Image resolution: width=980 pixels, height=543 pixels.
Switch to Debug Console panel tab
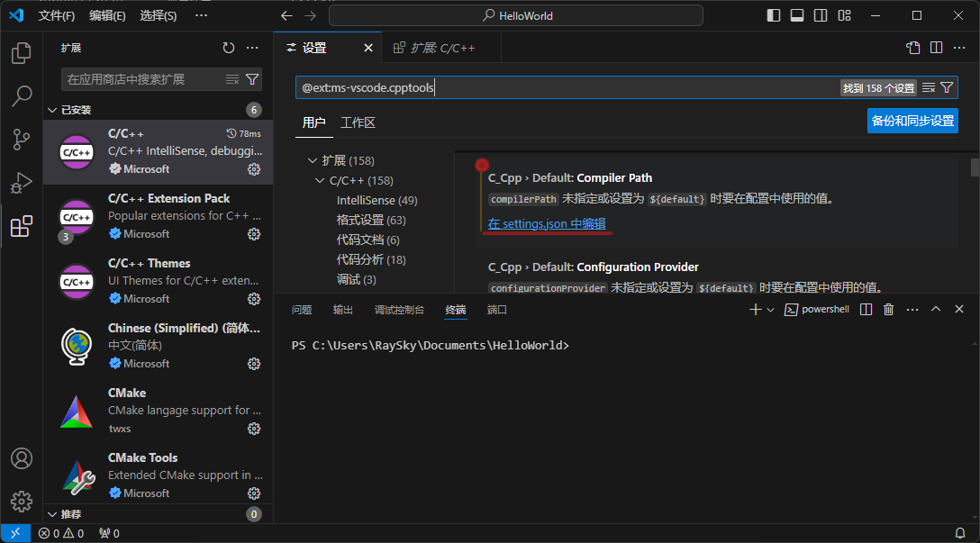coord(399,310)
